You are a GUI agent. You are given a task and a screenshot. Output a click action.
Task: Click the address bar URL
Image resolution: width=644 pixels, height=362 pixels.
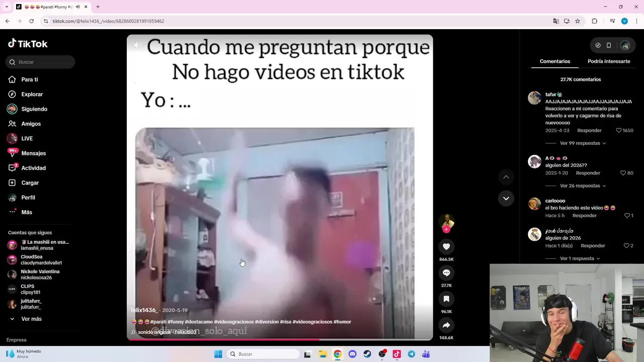(x=108, y=21)
